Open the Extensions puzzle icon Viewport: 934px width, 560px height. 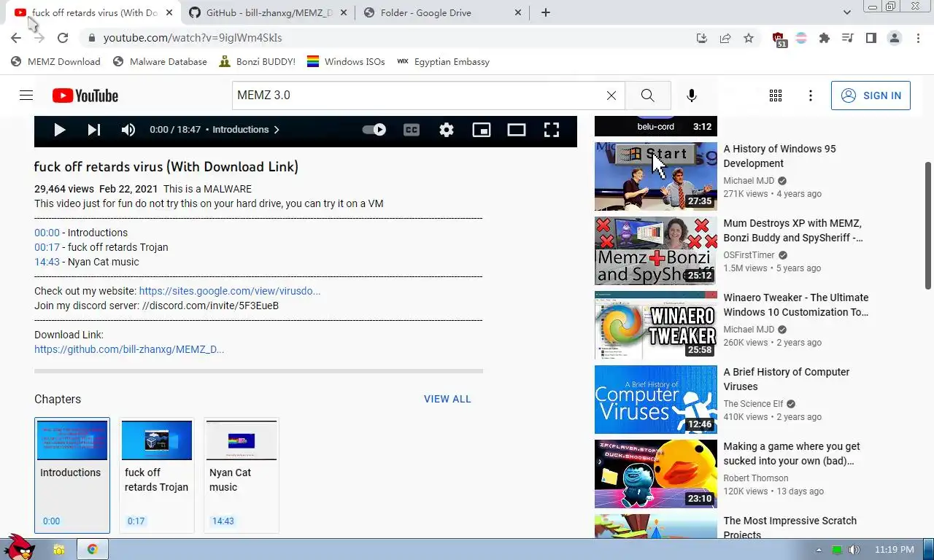coord(825,38)
